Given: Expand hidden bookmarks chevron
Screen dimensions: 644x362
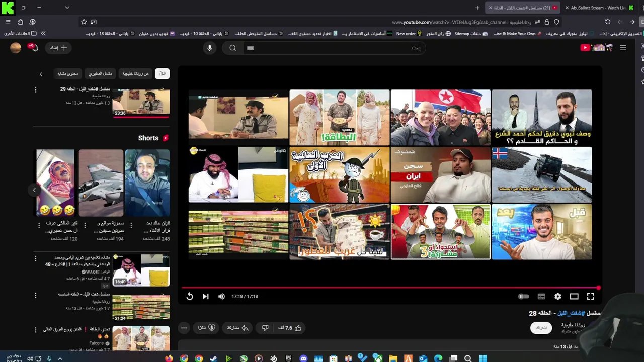Looking at the screenshot, I should tap(43, 34).
